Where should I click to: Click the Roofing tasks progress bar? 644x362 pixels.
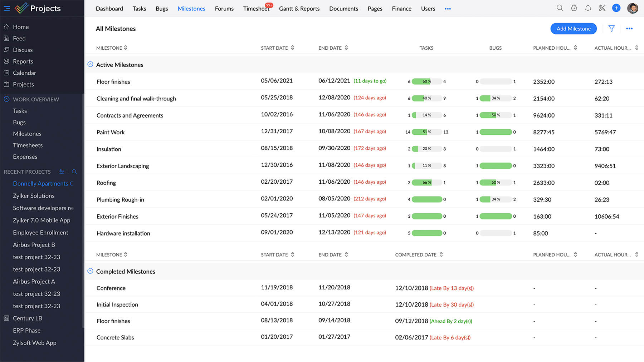coord(427,183)
